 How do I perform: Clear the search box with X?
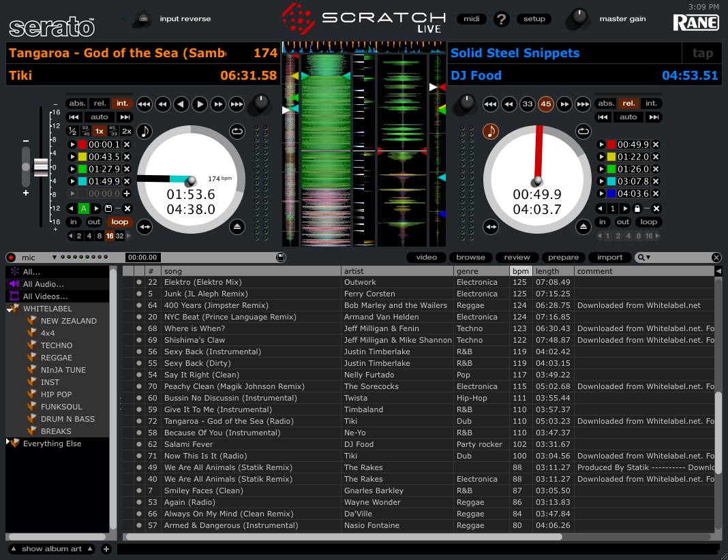click(x=716, y=258)
